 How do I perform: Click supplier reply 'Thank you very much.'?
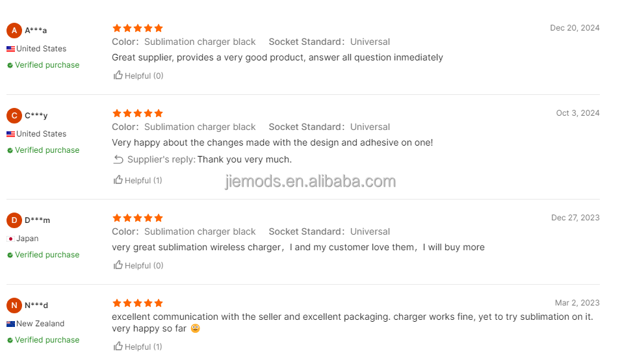tap(244, 159)
